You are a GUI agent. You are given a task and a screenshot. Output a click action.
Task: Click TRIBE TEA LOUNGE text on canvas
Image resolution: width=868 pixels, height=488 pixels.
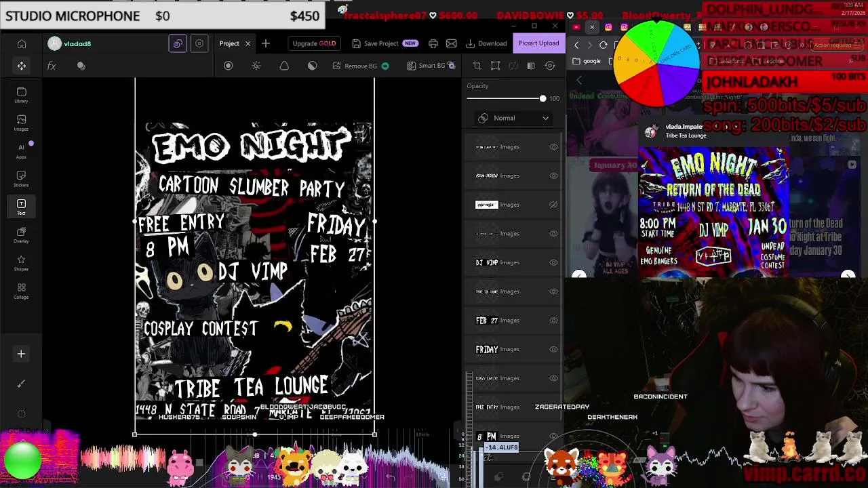click(x=252, y=388)
